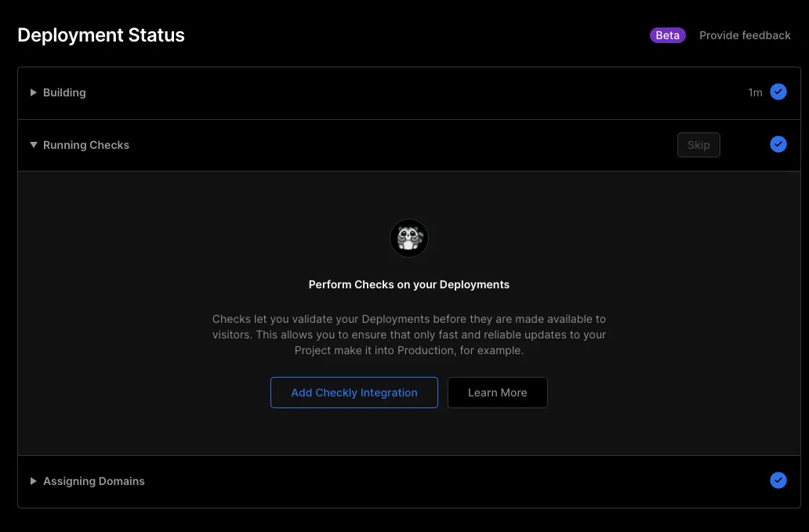The width and height of the screenshot is (809, 532).
Task: Click the Building step blue checkmark icon
Action: [x=778, y=92]
